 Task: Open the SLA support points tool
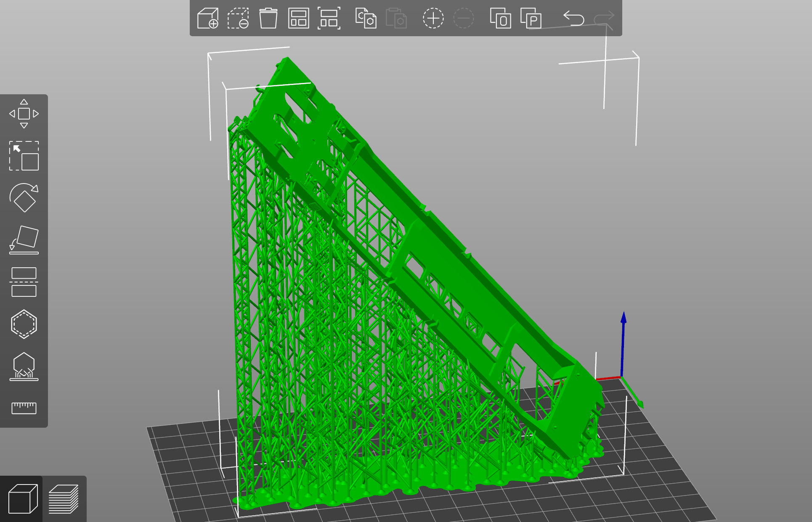tap(24, 366)
